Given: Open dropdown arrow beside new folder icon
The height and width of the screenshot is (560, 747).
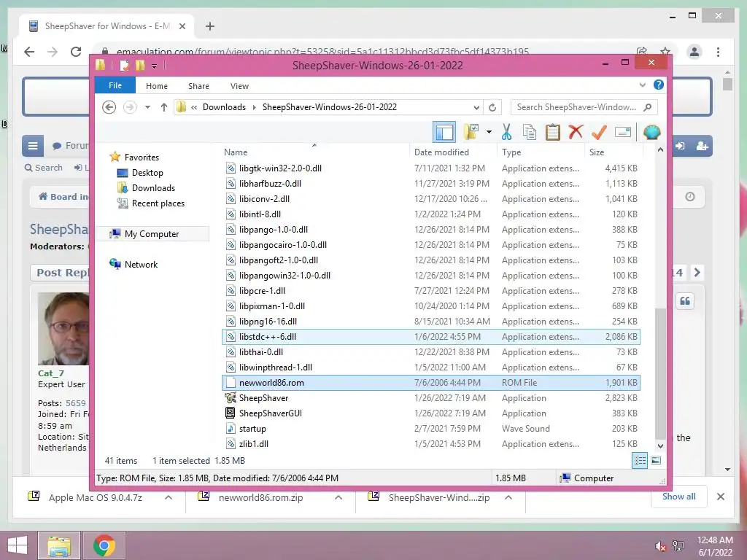Looking at the screenshot, I should point(489,132).
